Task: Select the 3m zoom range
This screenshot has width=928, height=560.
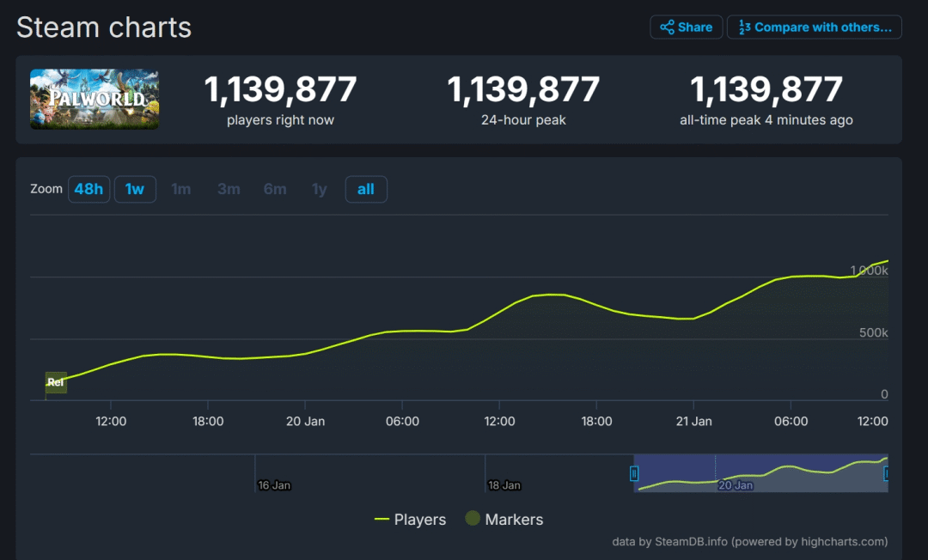Action: pos(229,189)
